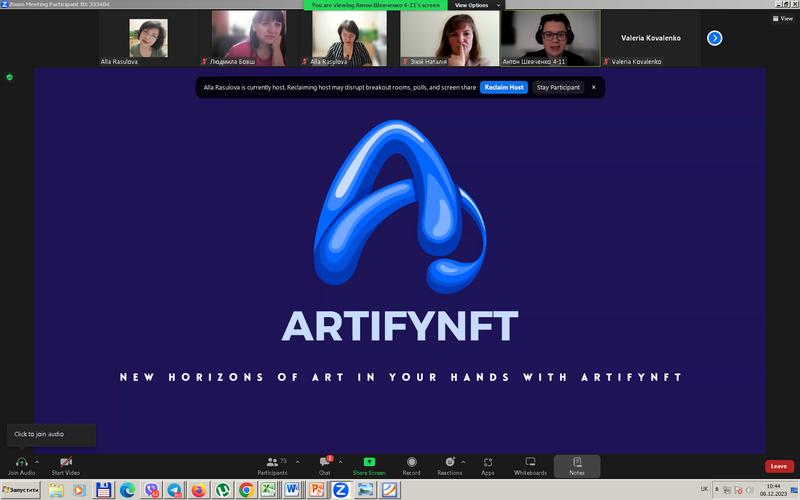This screenshot has width=800, height=500.
Task: Open Google Chrome from taskbar
Action: (x=246, y=490)
